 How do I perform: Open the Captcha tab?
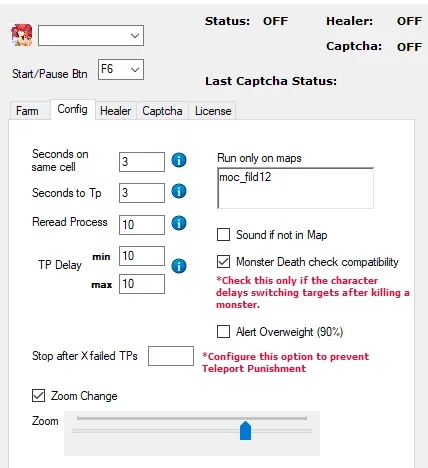162,111
